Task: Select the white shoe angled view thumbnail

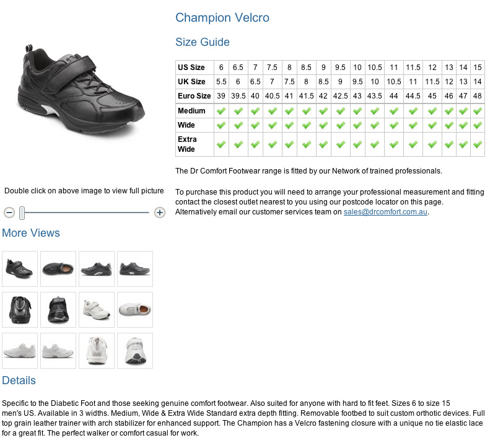Action: coord(97,310)
